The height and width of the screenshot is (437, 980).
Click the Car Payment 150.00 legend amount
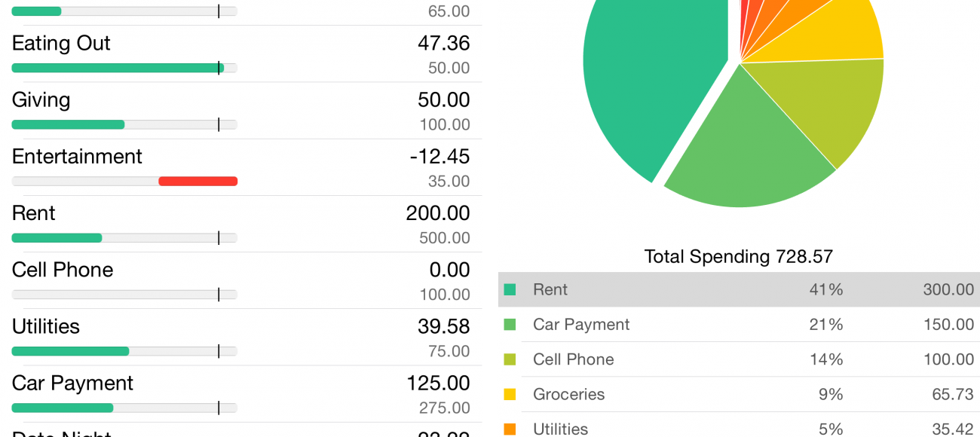pyautogui.click(x=948, y=325)
